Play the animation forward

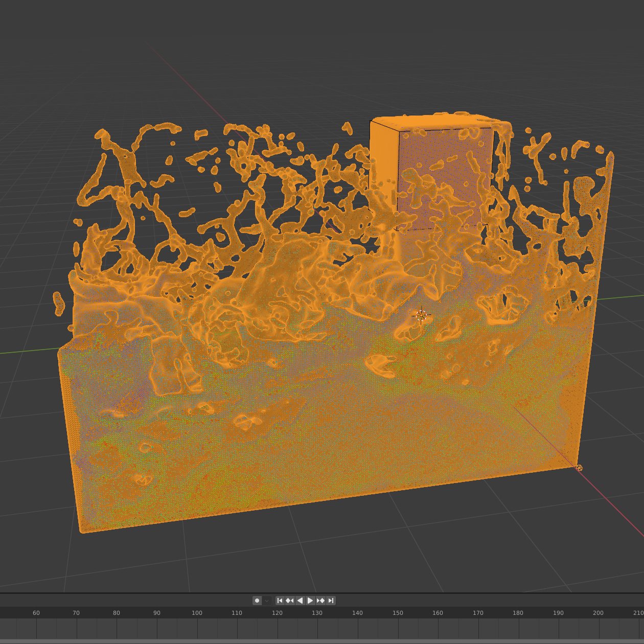pyautogui.click(x=310, y=601)
